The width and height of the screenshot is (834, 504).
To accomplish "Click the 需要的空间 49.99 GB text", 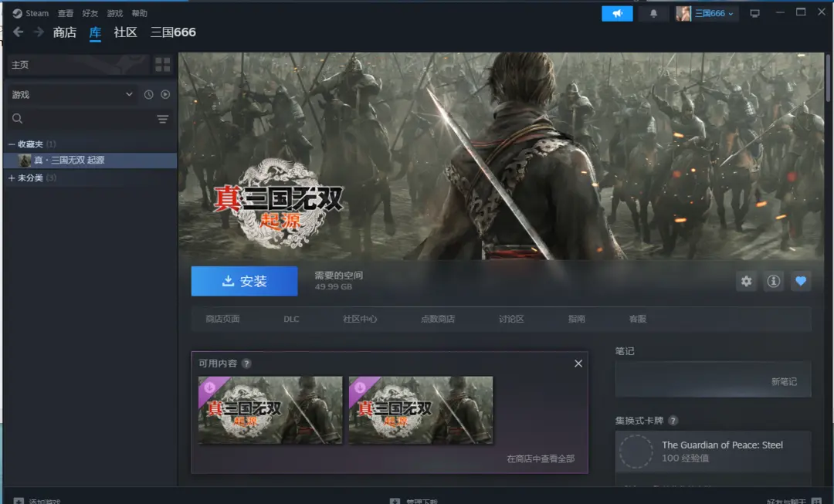I will pyautogui.click(x=339, y=281).
